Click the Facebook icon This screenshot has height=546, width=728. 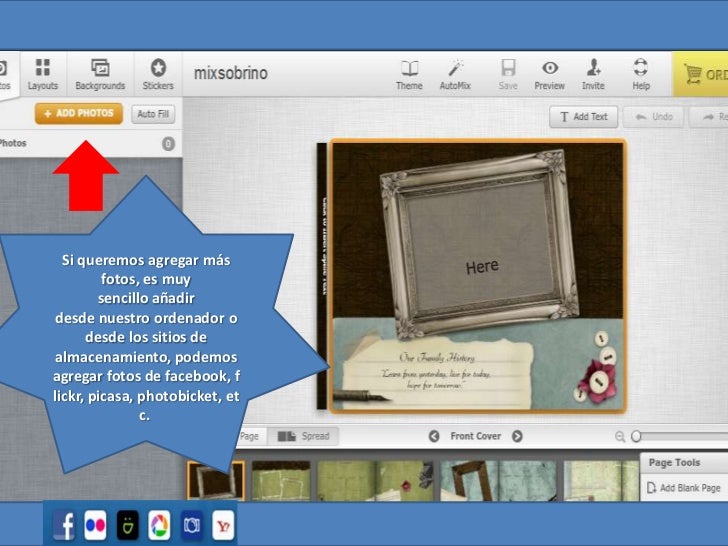(63, 525)
